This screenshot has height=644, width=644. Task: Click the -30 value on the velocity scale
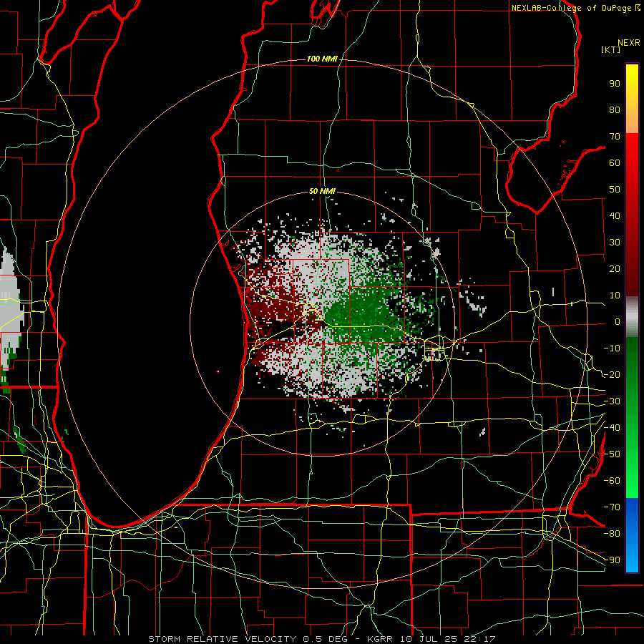612,401
